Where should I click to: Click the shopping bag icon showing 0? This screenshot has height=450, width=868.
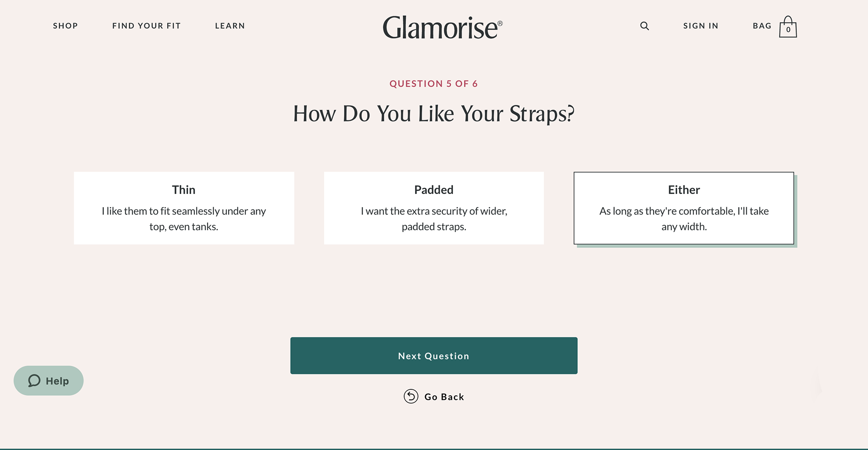(788, 27)
